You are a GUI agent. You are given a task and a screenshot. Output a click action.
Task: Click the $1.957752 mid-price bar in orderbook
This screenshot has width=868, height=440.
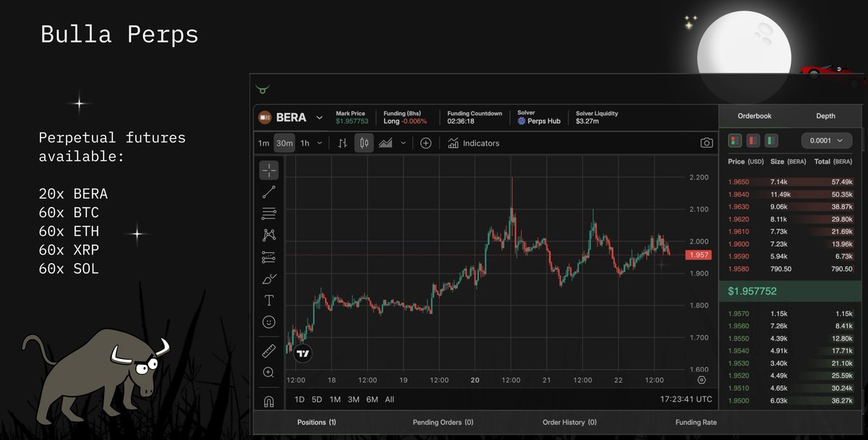tap(791, 291)
